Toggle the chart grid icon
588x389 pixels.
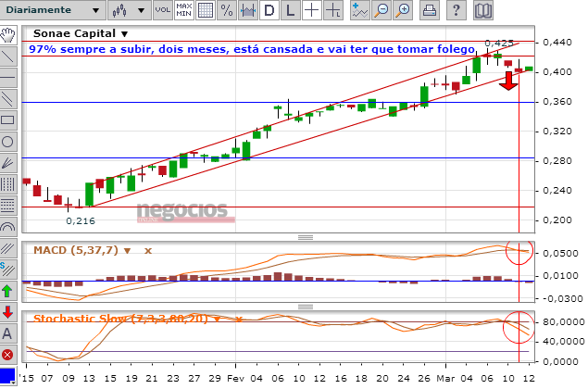click(x=206, y=10)
